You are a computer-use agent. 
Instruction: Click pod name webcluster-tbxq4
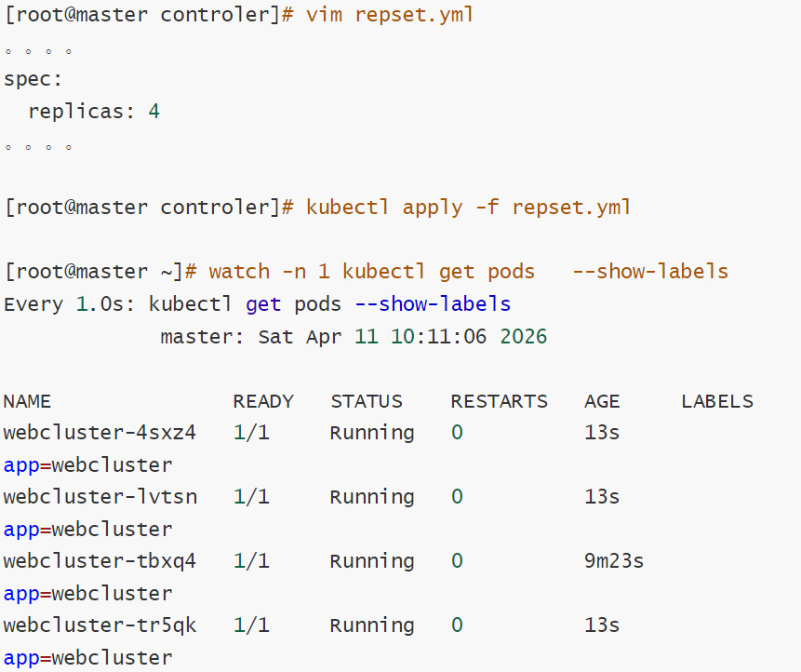tap(100, 561)
